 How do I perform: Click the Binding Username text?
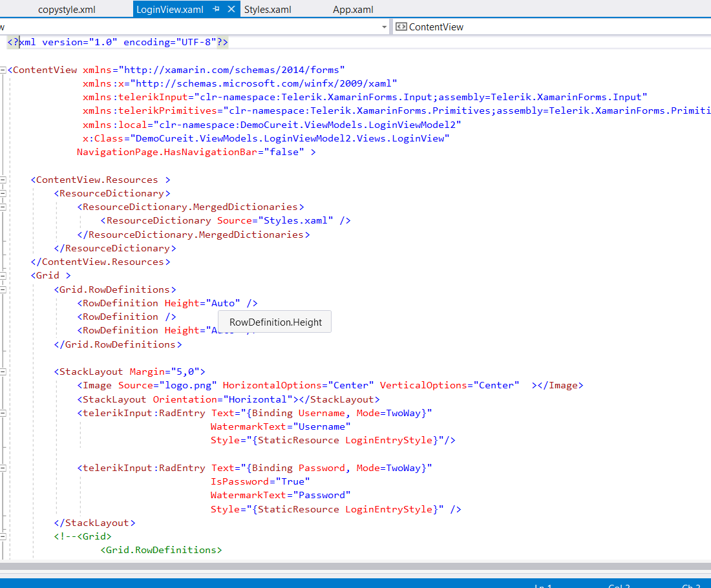pyautogui.click(x=299, y=413)
